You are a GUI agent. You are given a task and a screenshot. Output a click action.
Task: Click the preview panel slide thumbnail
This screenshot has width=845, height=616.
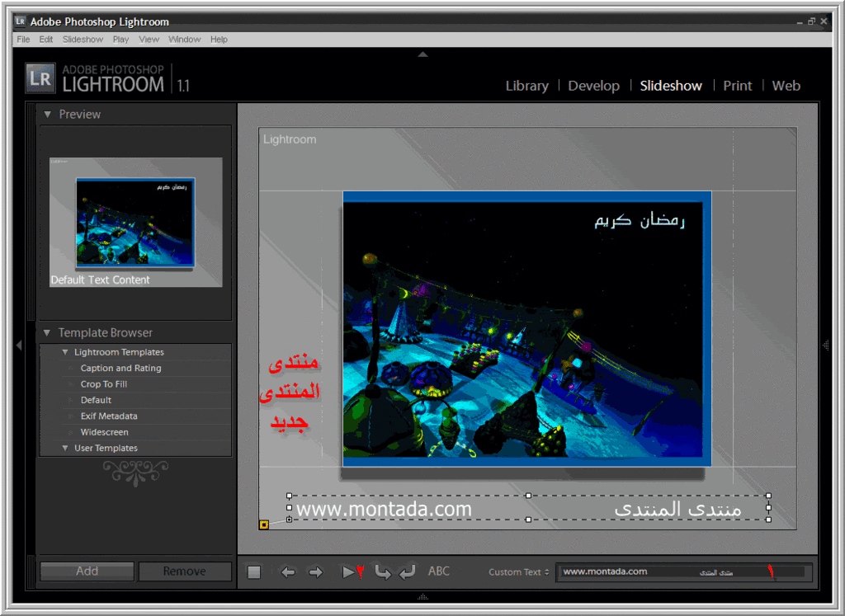point(135,222)
